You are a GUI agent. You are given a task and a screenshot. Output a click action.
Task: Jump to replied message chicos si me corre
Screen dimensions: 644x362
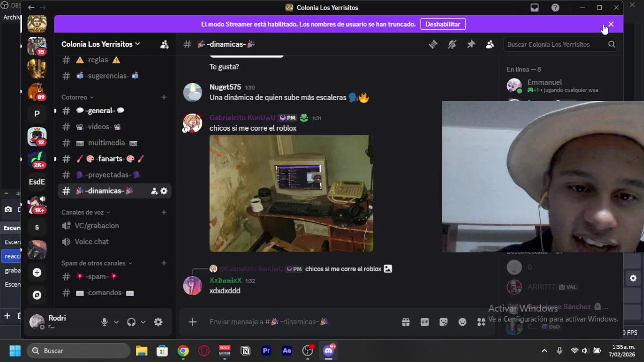(x=343, y=269)
